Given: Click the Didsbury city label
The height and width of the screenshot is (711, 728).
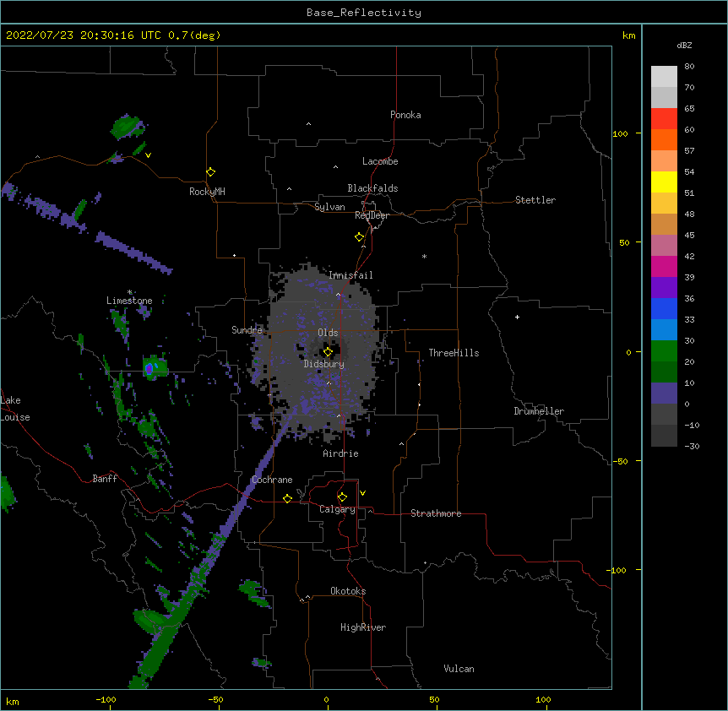Looking at the screenshot, I should click(323, 364).
